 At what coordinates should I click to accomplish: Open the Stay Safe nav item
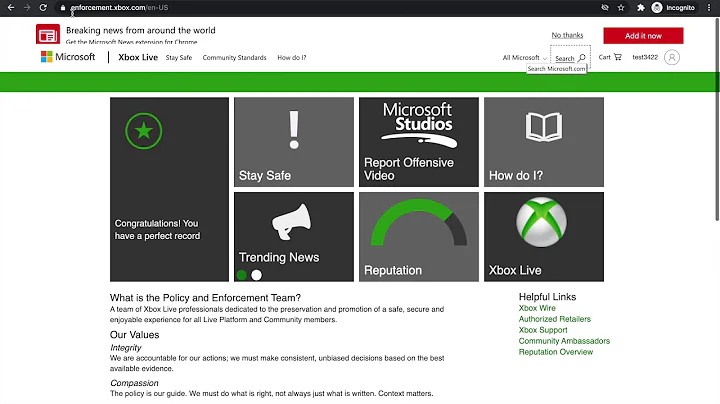click(x=178, y=58)
